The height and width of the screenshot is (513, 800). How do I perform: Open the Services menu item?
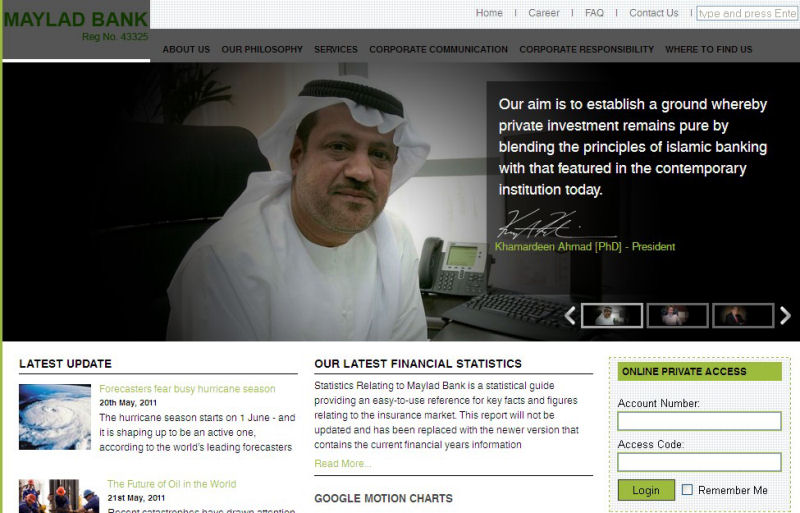click(x=336, y=50)
